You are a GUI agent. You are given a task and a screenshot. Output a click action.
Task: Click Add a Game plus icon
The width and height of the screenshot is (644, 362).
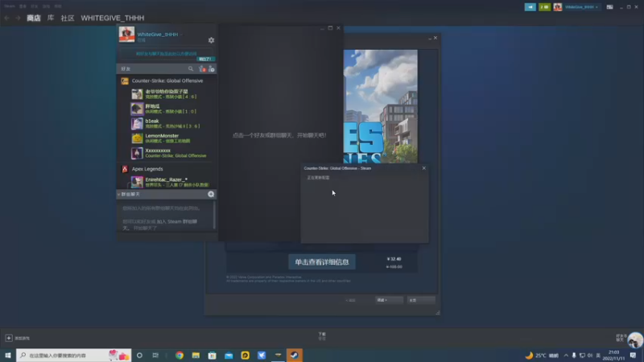pyautogui.click(x=9, y=338)
